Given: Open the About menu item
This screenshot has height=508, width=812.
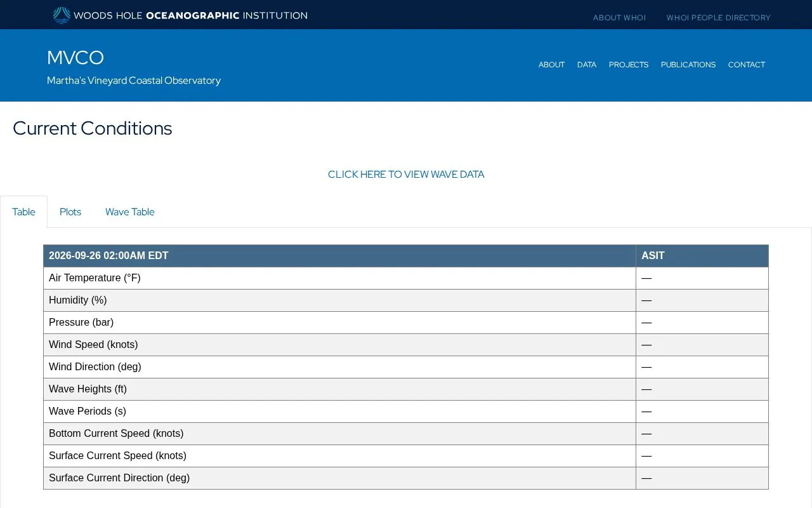Looking at the screenshot, I should [551, 65].
